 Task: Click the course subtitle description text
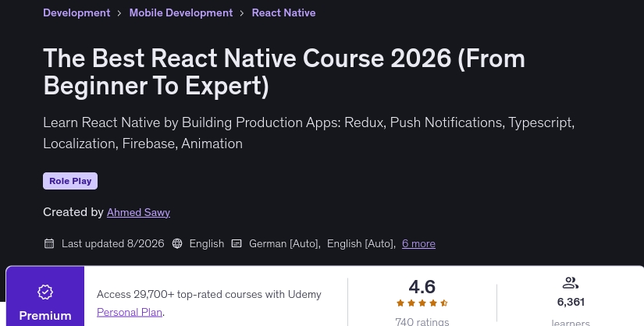(309, 133)
